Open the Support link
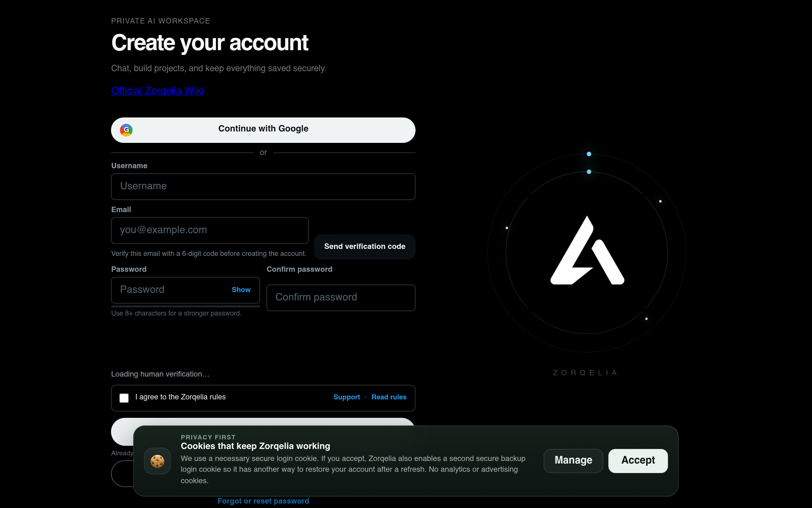 347,397
